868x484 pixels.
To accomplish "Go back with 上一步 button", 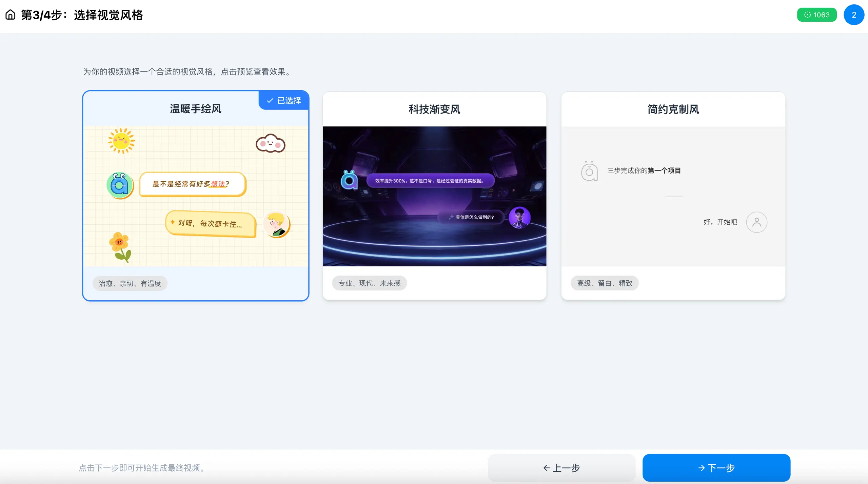I will point(561,468).
